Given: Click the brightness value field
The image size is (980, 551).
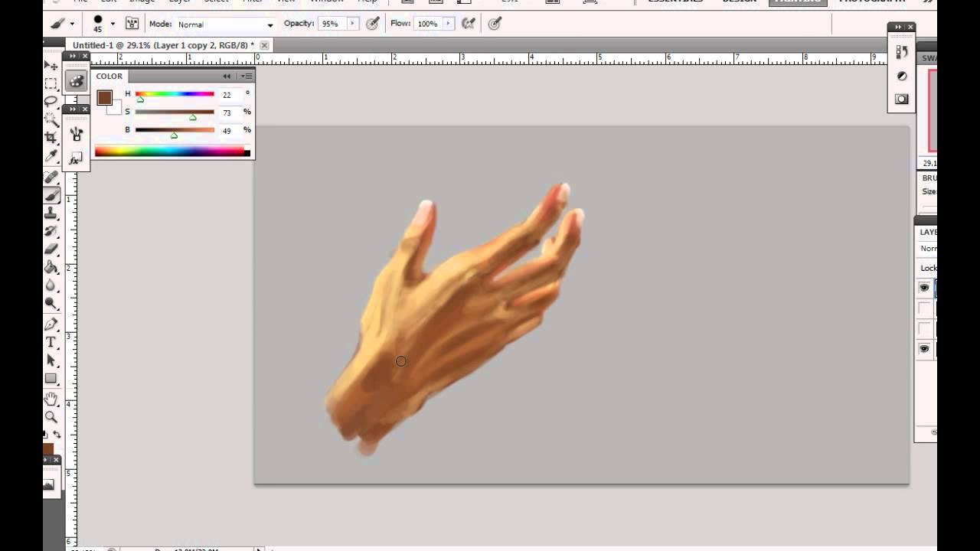Looking at the screenshot, I should pos(230,131).
